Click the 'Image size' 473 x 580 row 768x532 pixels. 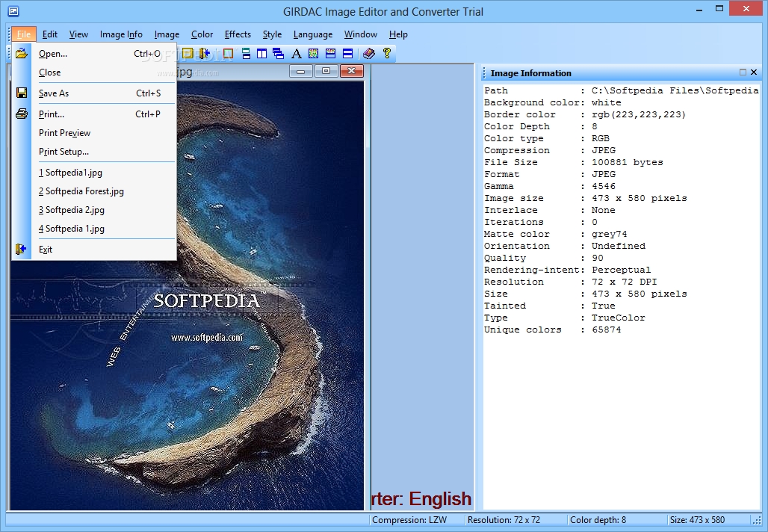[x=585, y=198]
